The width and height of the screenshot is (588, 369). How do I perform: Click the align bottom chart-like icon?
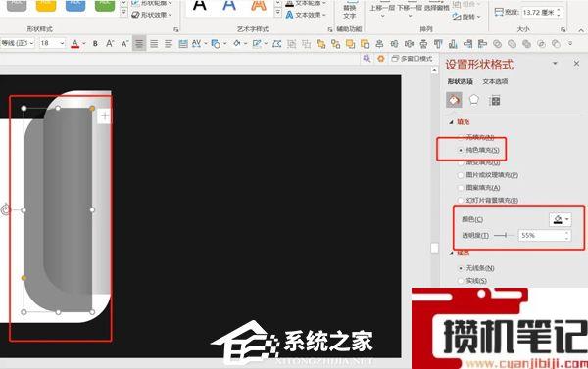pyautogui.click(x=453, y=44)
